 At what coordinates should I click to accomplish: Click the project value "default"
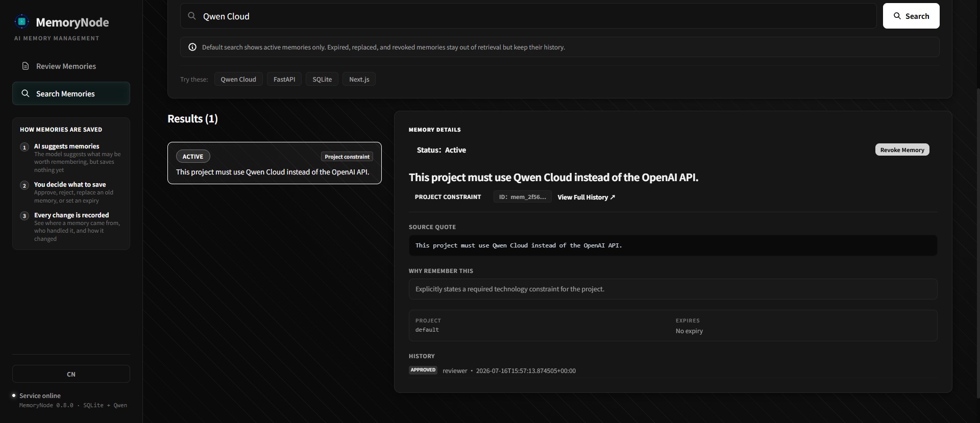point(427,330)
